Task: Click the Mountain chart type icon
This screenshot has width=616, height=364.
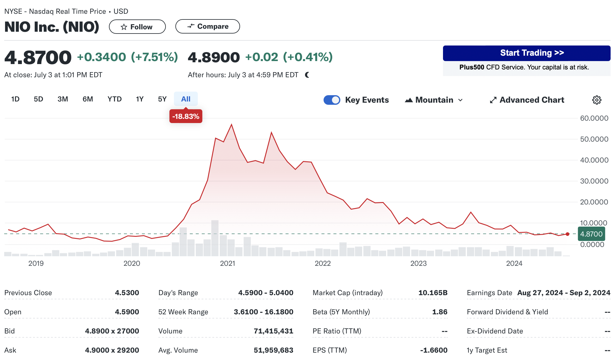Action: pos(409,100)
